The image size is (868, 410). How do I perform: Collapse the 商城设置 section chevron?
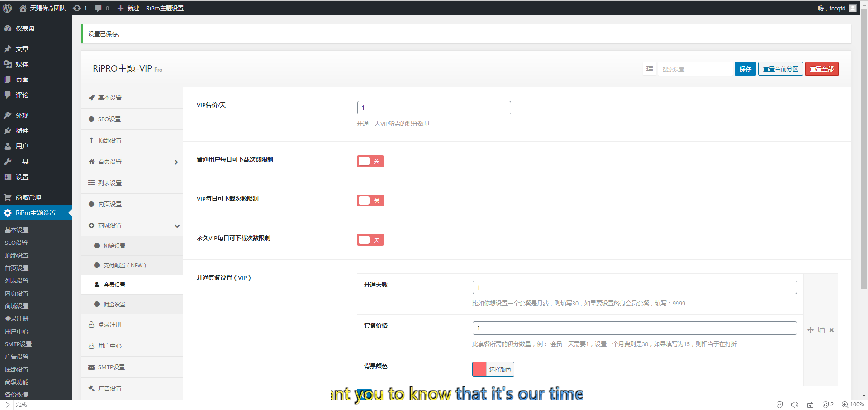point(177,226)
